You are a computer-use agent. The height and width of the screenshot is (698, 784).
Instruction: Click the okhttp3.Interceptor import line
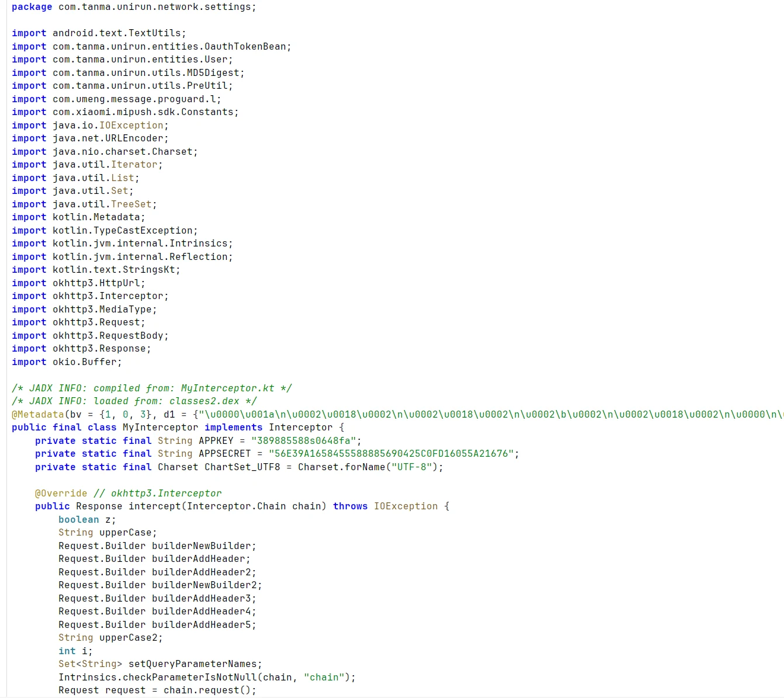90,296
